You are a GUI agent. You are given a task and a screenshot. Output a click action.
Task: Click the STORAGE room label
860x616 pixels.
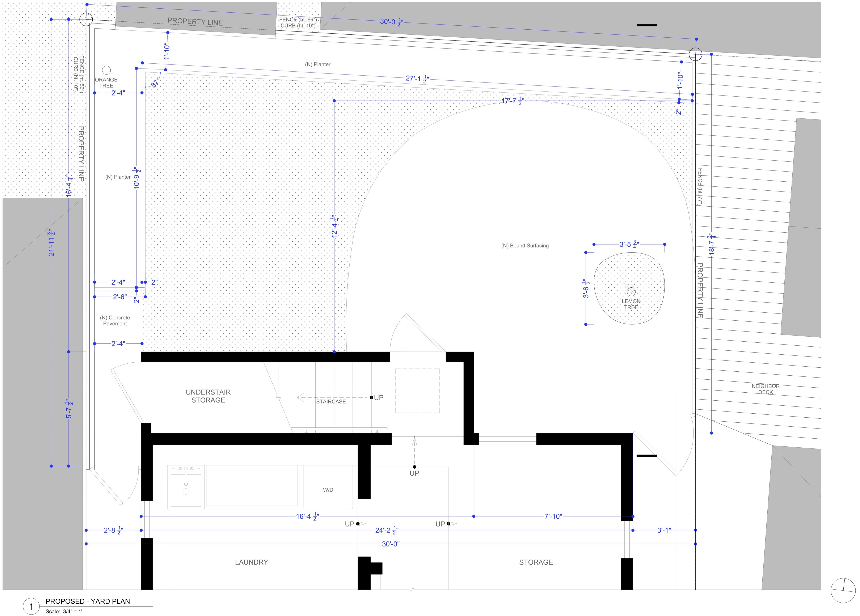536,562
